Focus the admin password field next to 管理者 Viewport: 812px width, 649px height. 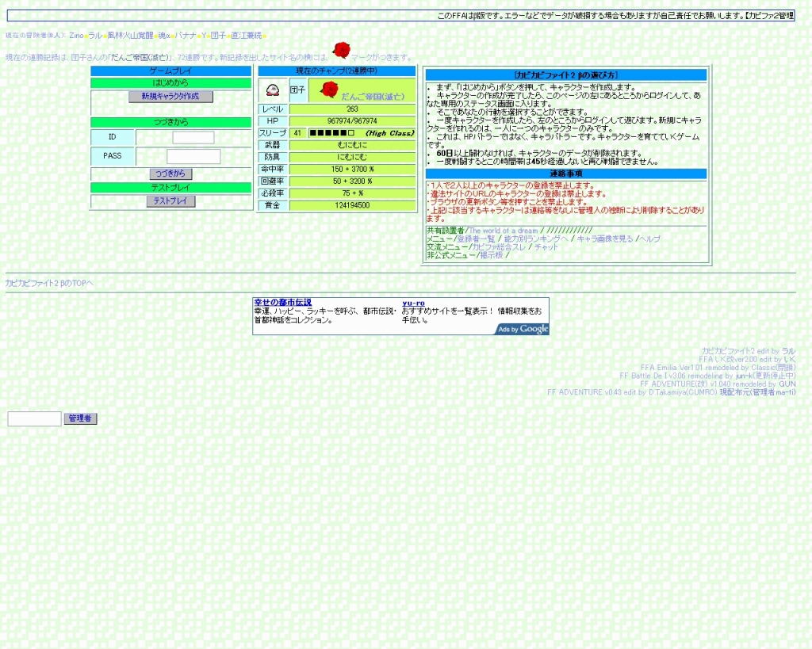[35, 418]
